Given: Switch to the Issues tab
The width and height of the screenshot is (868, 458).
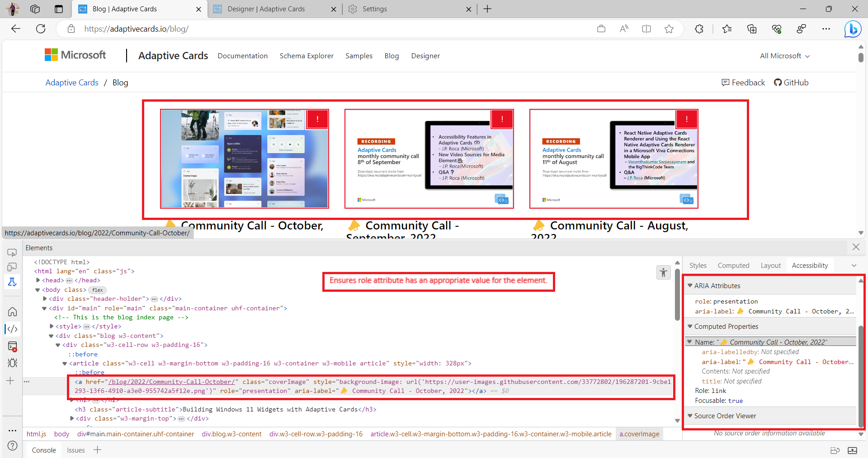Looking at the screenshot, I should [75, 449].
